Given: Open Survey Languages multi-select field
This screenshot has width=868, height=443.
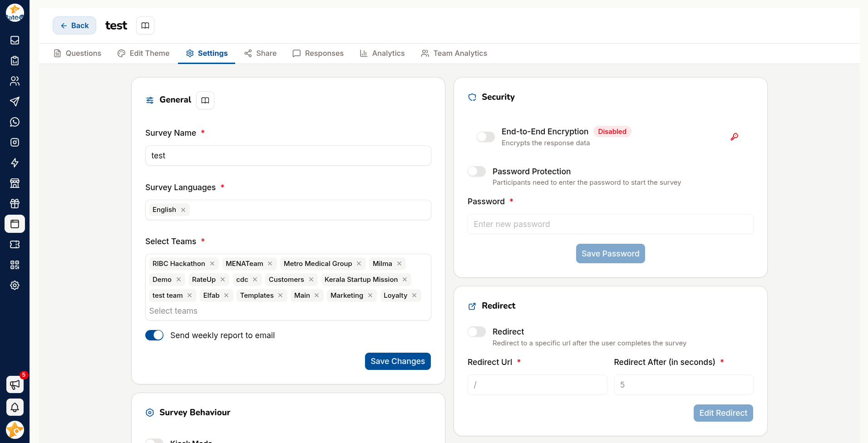Looking at the screenshot, I should 288,210.
